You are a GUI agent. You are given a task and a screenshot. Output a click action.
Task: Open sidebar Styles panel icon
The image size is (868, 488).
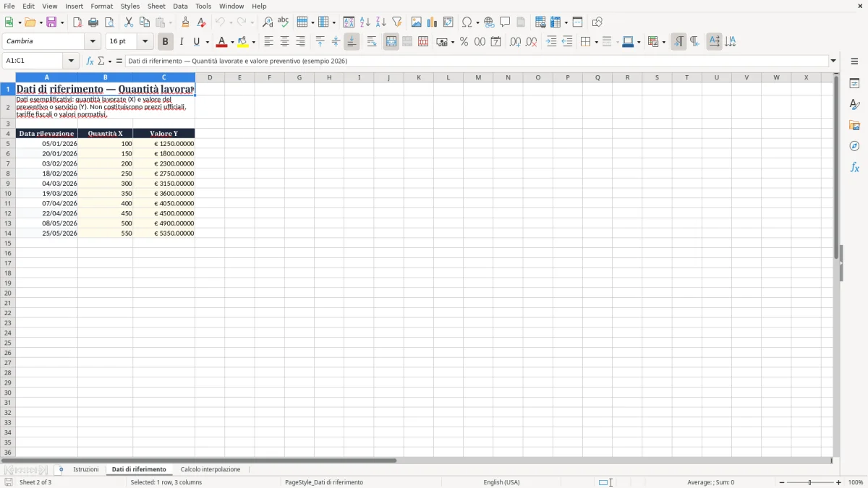[854, 105]
